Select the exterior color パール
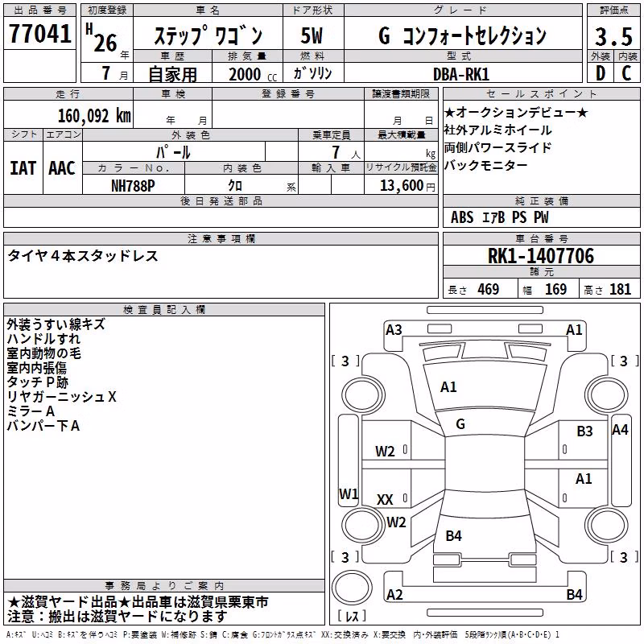Screen dimensions: 644x644 click(x=173, y=152)
